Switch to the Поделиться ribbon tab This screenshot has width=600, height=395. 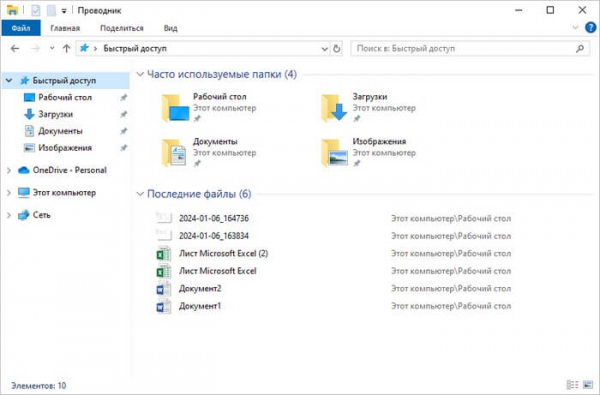pos(122,28)
